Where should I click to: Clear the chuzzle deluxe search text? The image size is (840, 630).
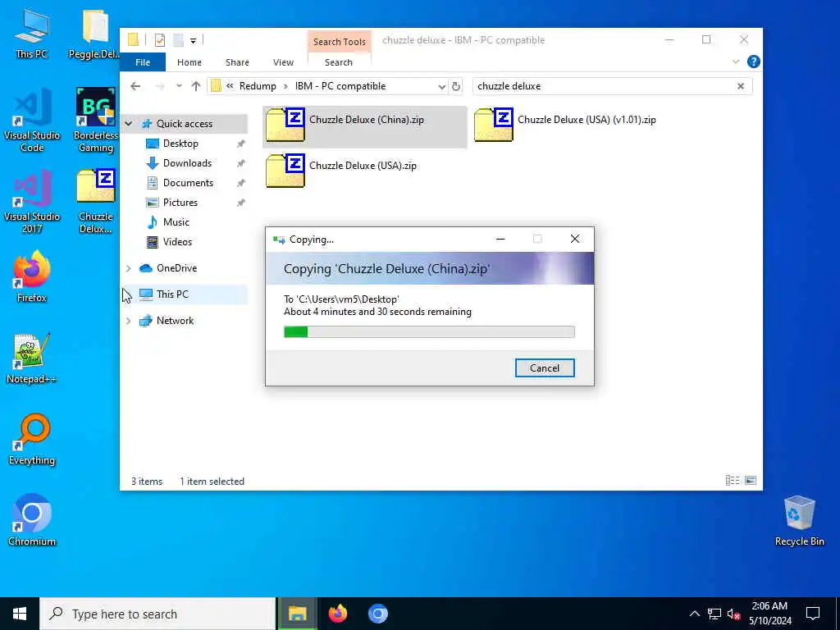click(741, 86)
